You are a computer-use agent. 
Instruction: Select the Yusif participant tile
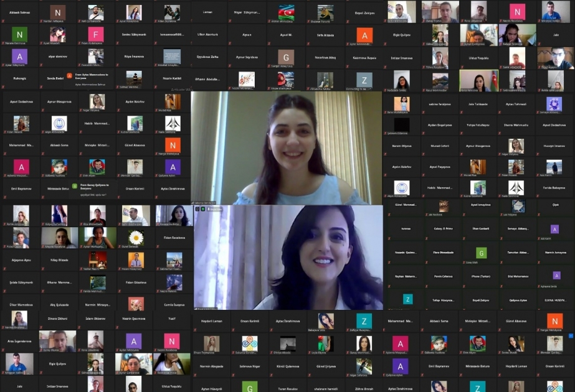point(172,319)
